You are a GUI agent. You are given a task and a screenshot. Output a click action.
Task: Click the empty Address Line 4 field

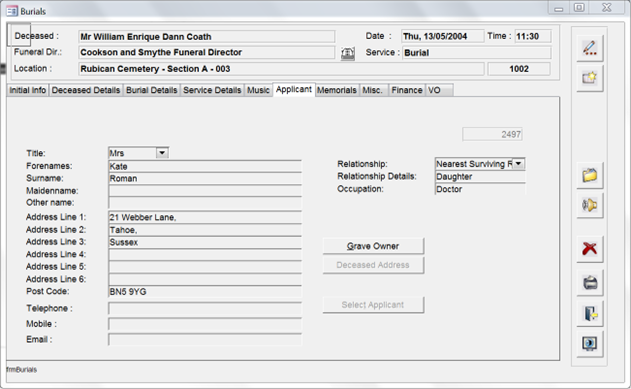coord(205,254)
